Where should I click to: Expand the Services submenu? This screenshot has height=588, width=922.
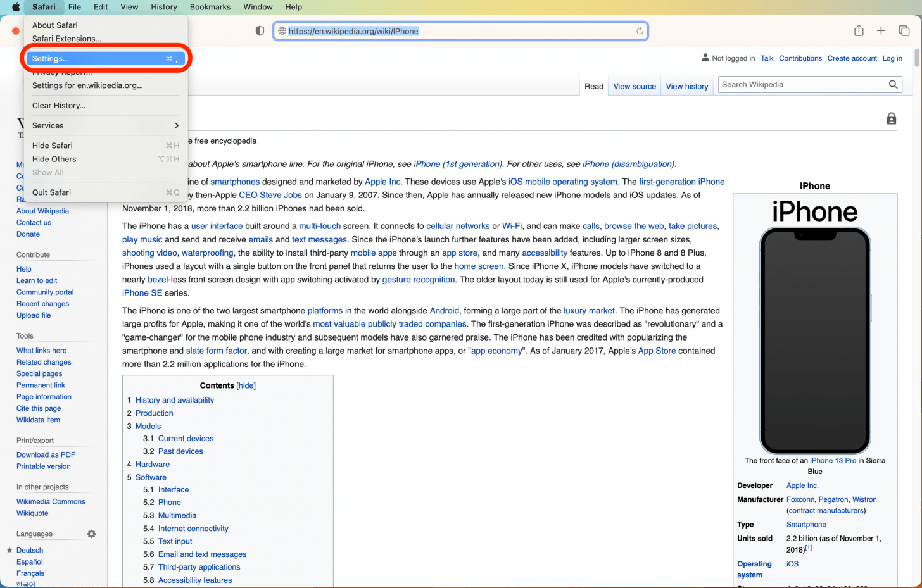click(104, 125)
